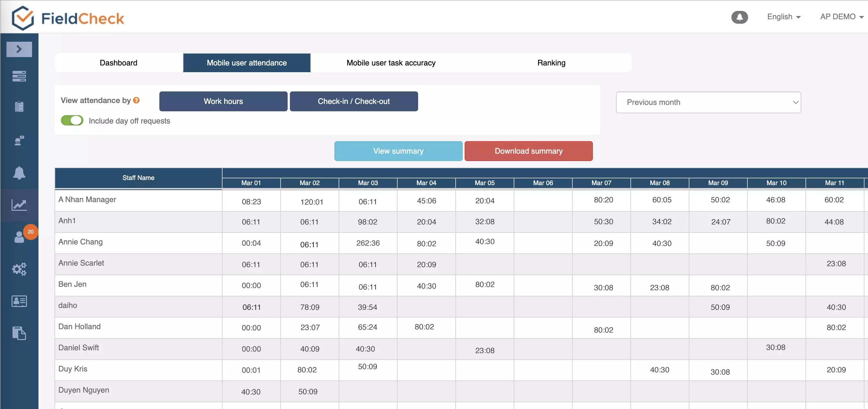Viewport: 868px width, 409px height.
Task: Click the top notification bell icon
Action: pyautogui.click(x=740, y=17)
